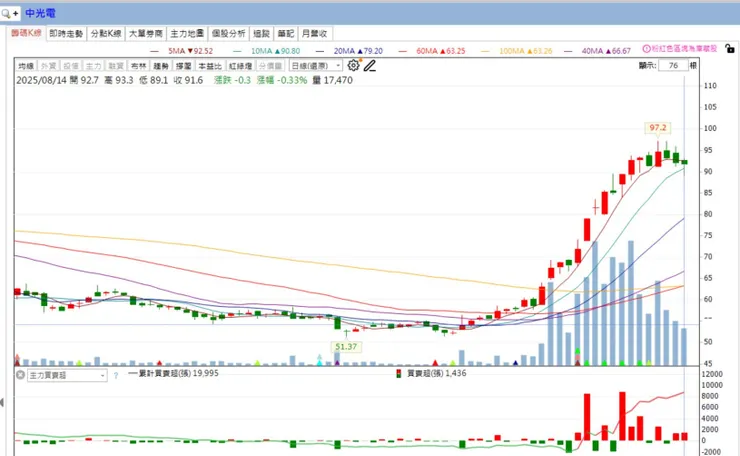Image resolution: width=740 pixels, height=456 pixels.
Task: Open the 主力買賣超 indicator dropdown
Action: point(67,375)
